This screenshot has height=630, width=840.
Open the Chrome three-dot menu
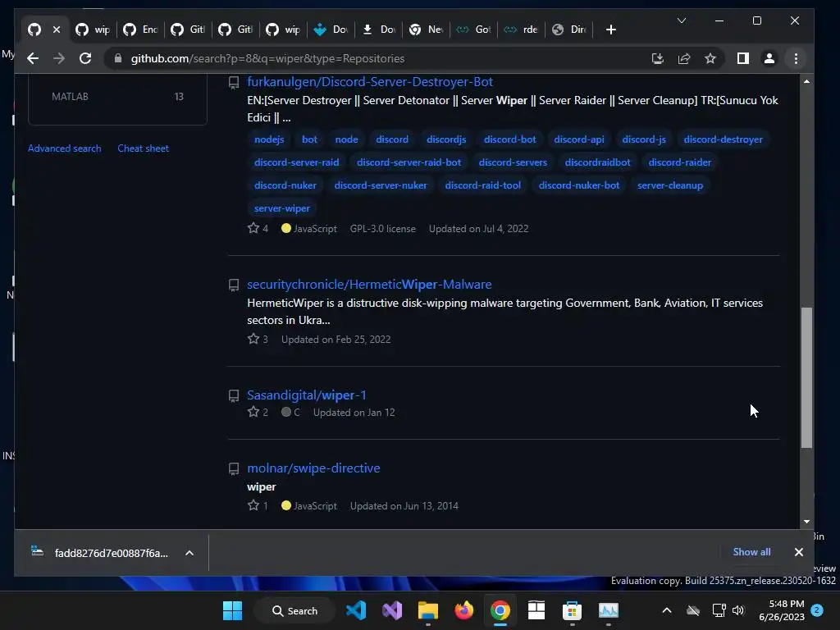coord(796,58)
